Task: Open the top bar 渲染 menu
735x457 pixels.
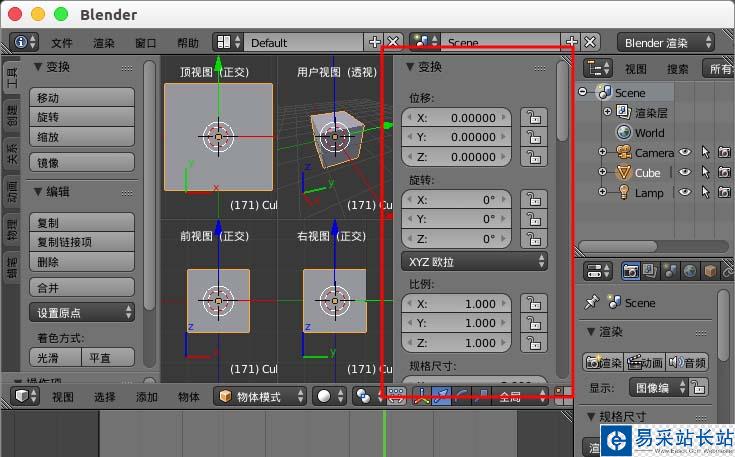Action: pyautogui.click(x=104, y=43)
